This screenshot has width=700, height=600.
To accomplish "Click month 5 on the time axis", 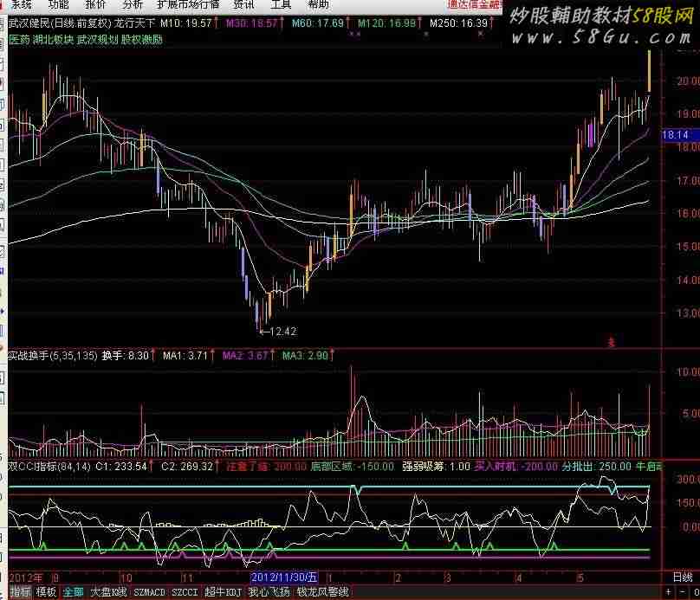I will 580,578.
